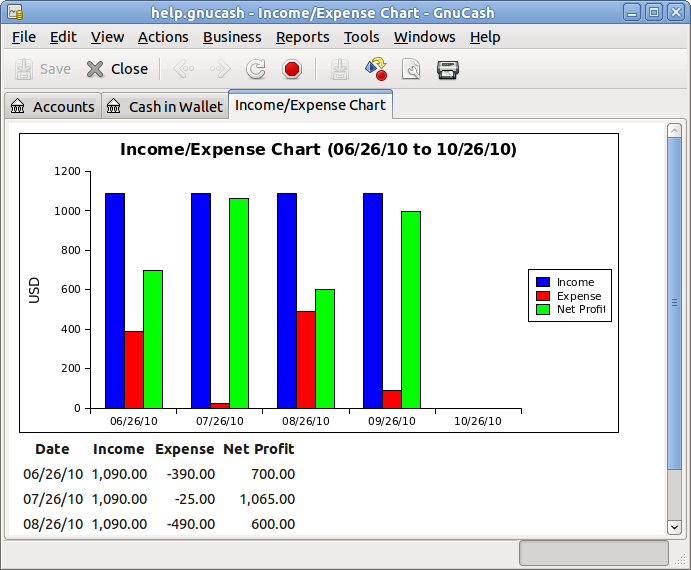Click the bank icon on the Accounts tab

click(18, 106)
